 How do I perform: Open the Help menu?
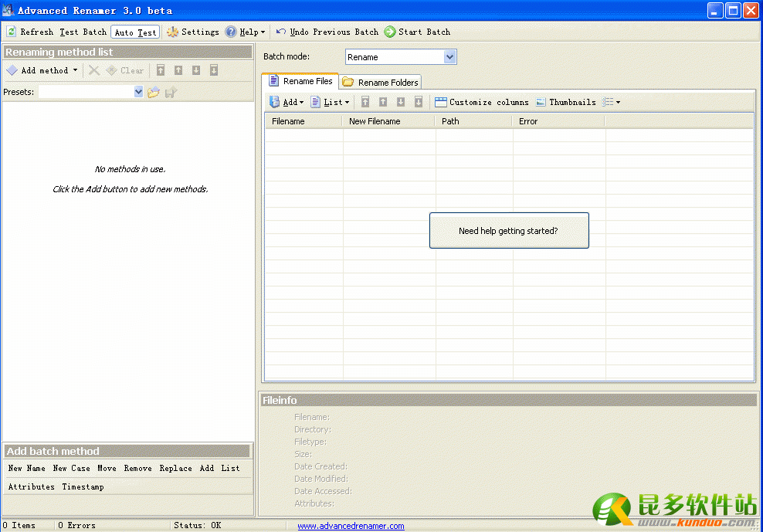pyautogui.click(x=245, y=32)
